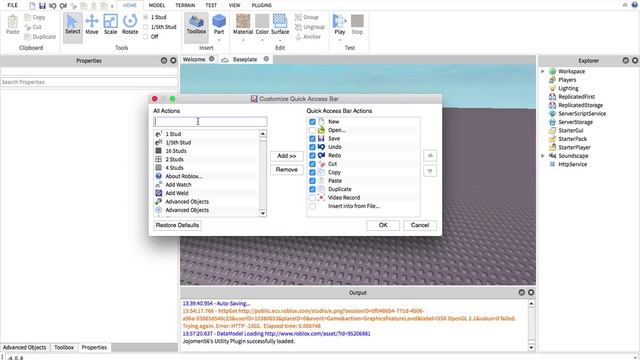Click the roblox.com/asset link in Output
The image size is (640, 360).
[x=318, y=333]
